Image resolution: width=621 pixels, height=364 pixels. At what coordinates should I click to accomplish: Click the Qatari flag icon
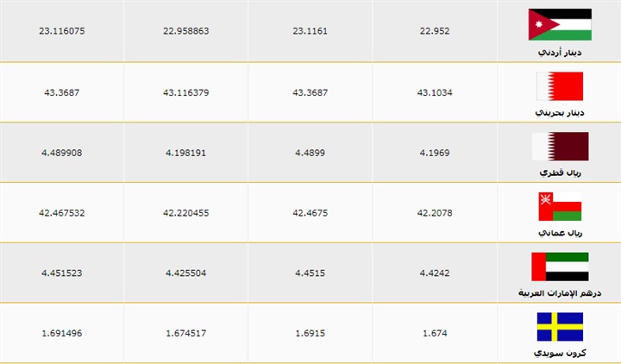[560, 146]
